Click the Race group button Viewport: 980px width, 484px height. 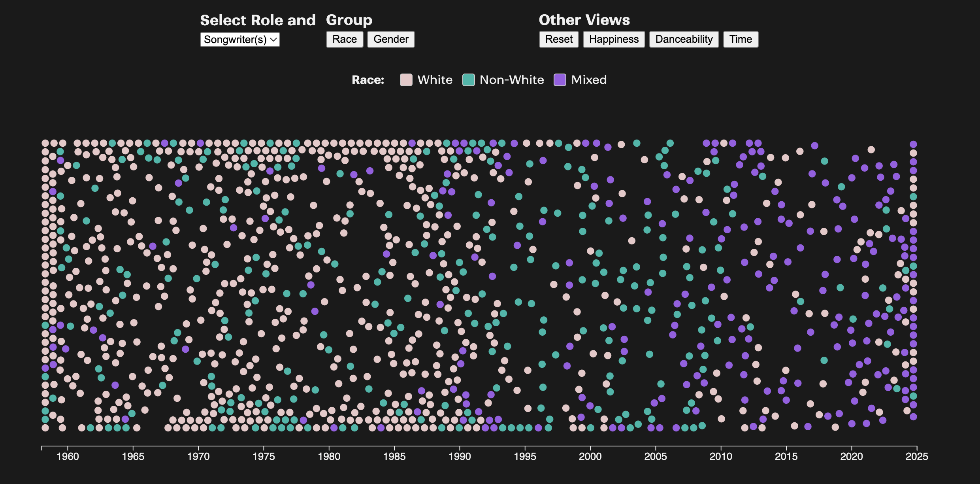point(344,39)
